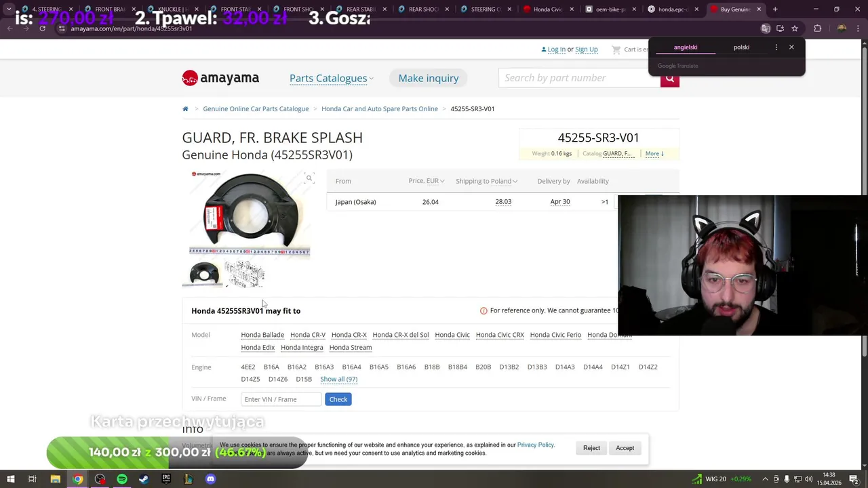Select the parts diagram thumbnail
The height and width of the screenshot is (488, 868).
coord(244,274)
